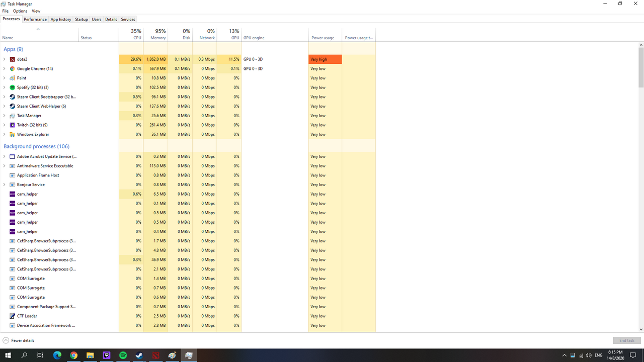Expand the Steam Client WebHelper (6) group
Viewport: 644px width, 362px height.
pyautogui.click(x=4, y=106)
